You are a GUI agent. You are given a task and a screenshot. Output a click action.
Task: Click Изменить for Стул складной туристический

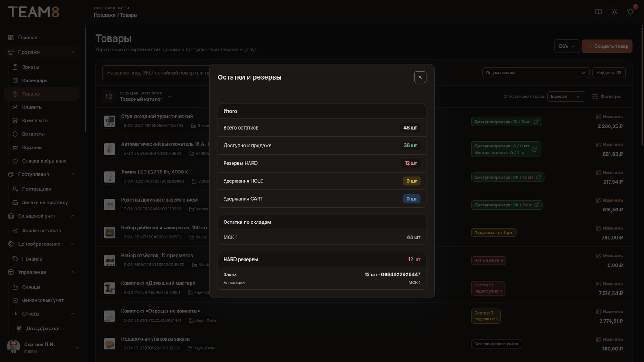609,117
